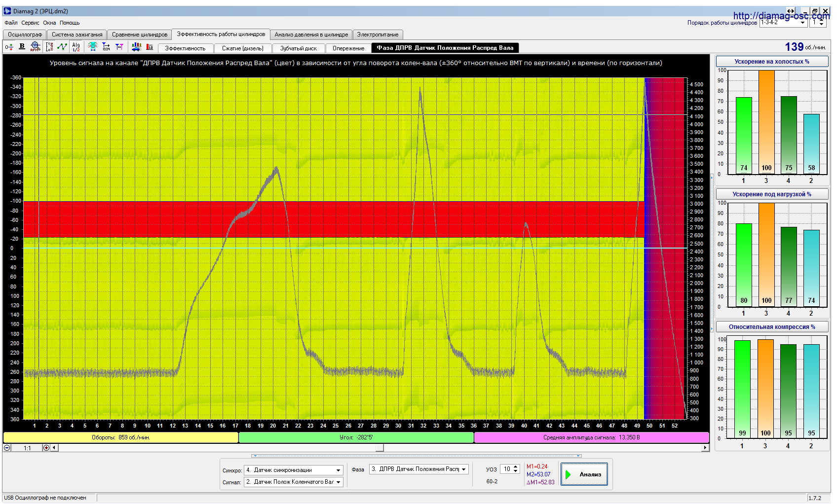
Task: Open cylinder firing order dropdown 1-3-4-2
Action: coord(803,23)
